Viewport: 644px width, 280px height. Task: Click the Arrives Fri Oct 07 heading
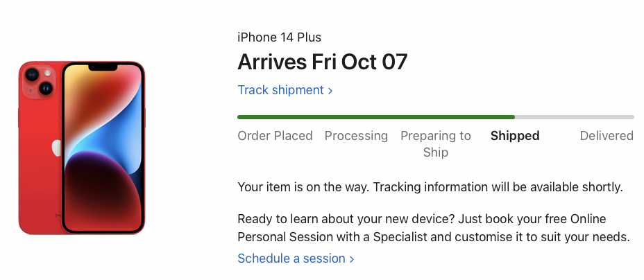322,62
